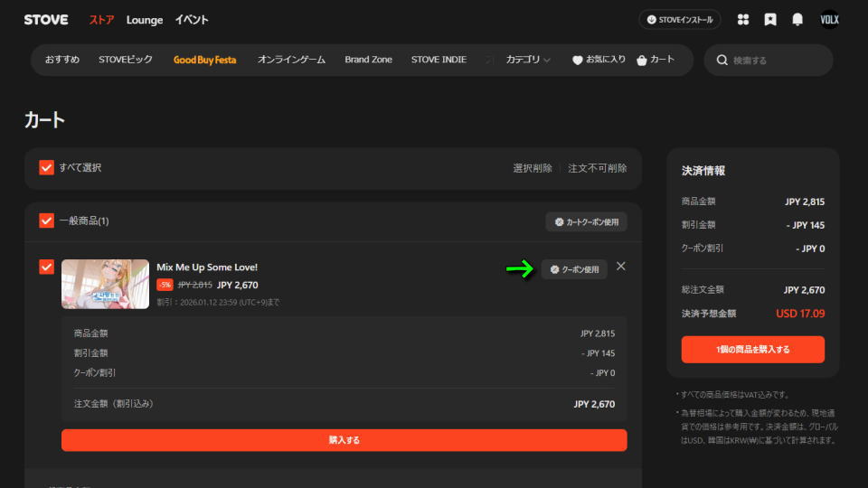Click the STOVEインストール button
This screenshot has width=868, height=488.
pyautogui.click(x=680, y=20)
